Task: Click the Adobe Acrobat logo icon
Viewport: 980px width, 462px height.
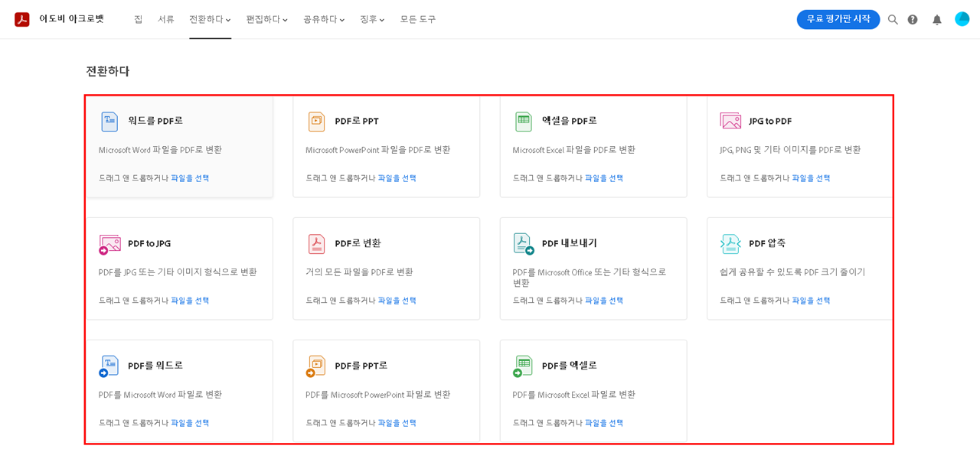Action: click(22, 19)
